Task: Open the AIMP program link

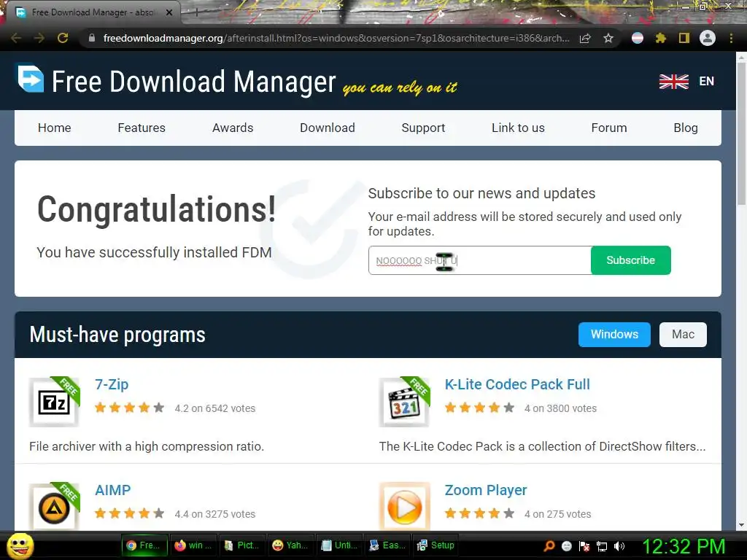Action: coord(112,490)
